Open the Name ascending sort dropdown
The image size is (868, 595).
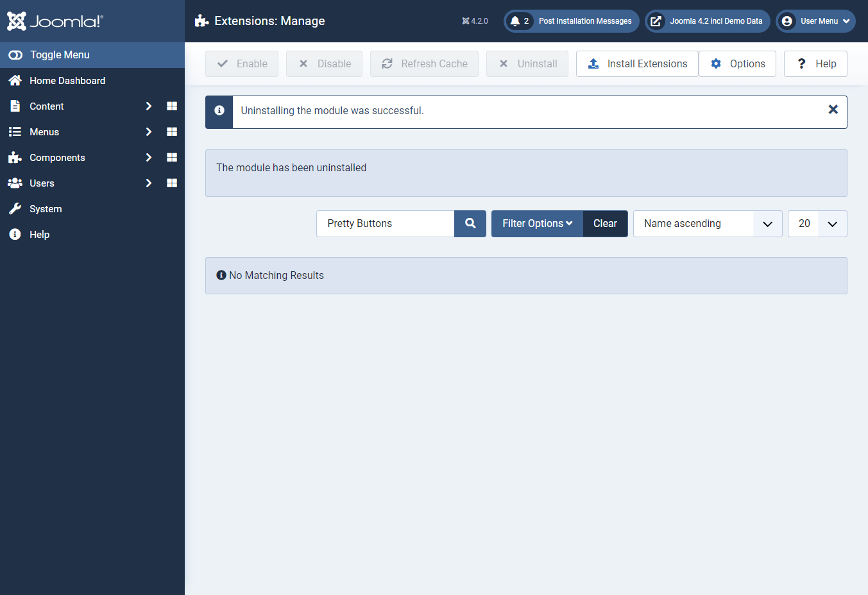click(x=707, y=223)
